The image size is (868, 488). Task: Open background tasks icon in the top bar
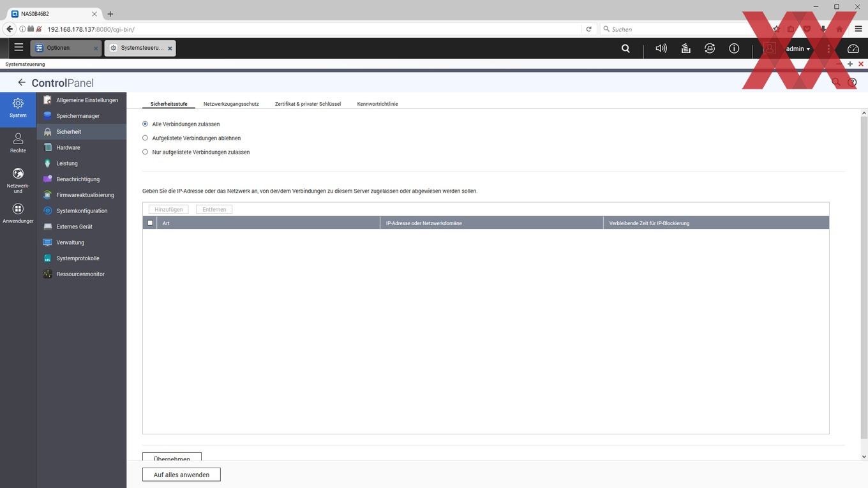[686, 48]
